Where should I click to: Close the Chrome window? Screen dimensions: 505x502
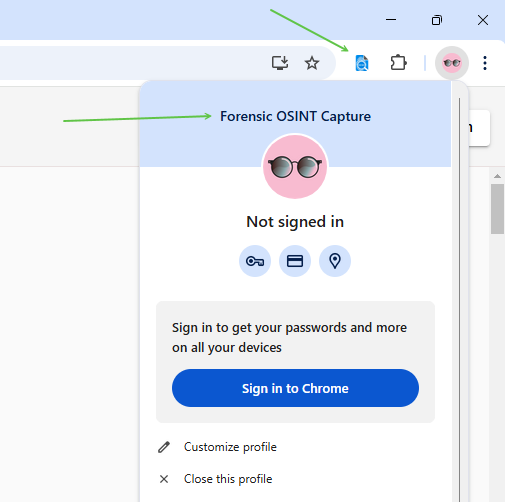(x=483, y=20)
